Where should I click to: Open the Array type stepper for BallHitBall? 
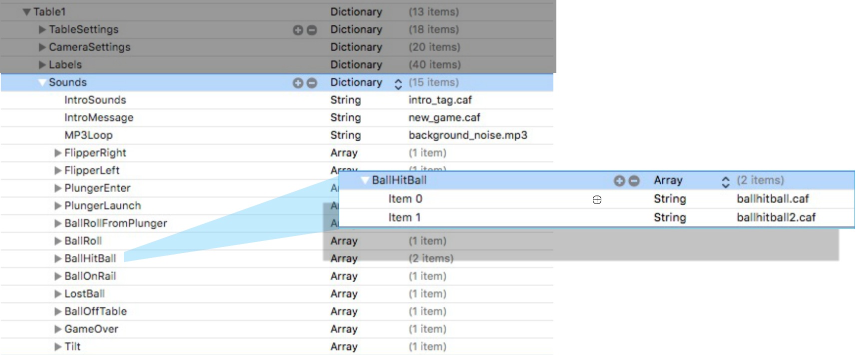[725, 182]
